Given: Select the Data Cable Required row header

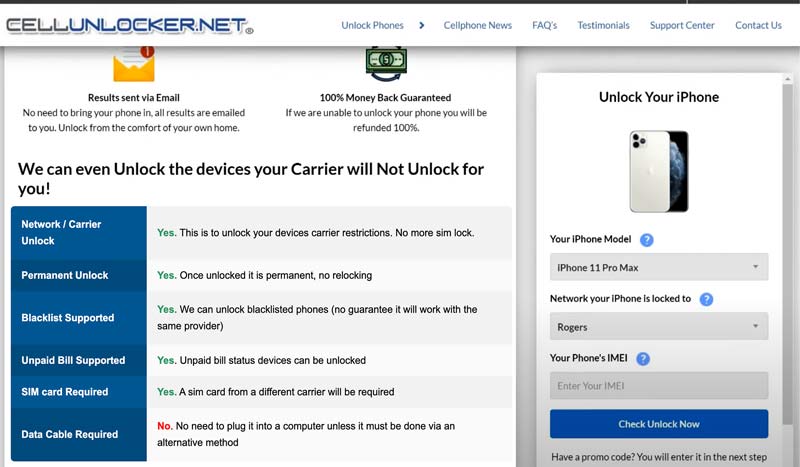Looking at the screenshot, I should coord(79,434).
